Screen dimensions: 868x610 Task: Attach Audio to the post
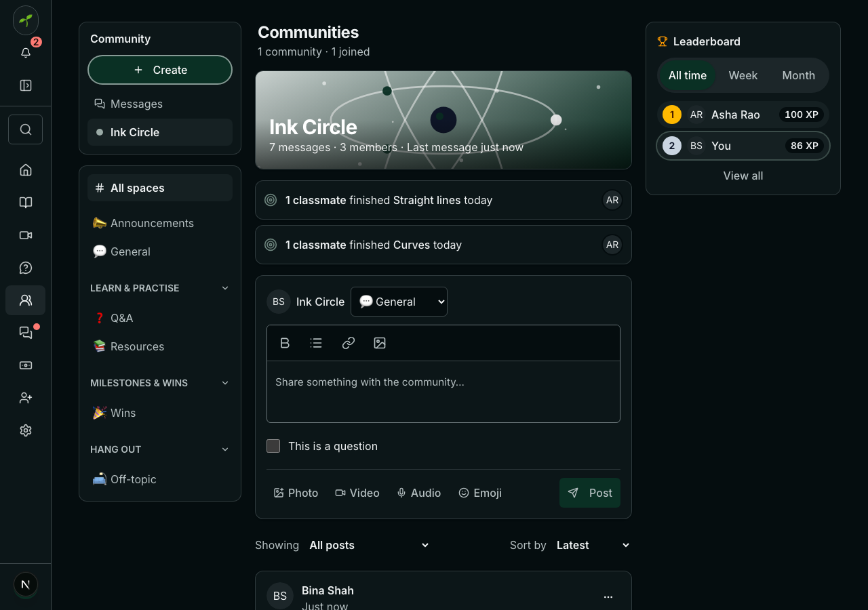[419, 493]
